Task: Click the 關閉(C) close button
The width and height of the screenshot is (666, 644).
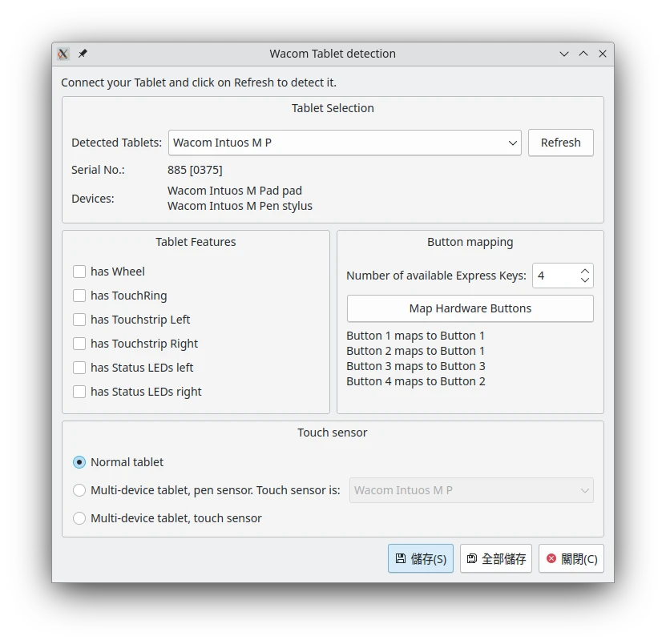Action: 571,559
